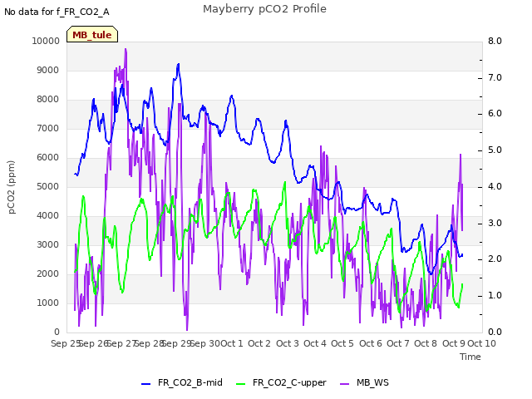Viewport: 532px width, 399px height.
Task: Click the 8000 value on left axis
Action: pyautogui.click(x=48, y=100)
